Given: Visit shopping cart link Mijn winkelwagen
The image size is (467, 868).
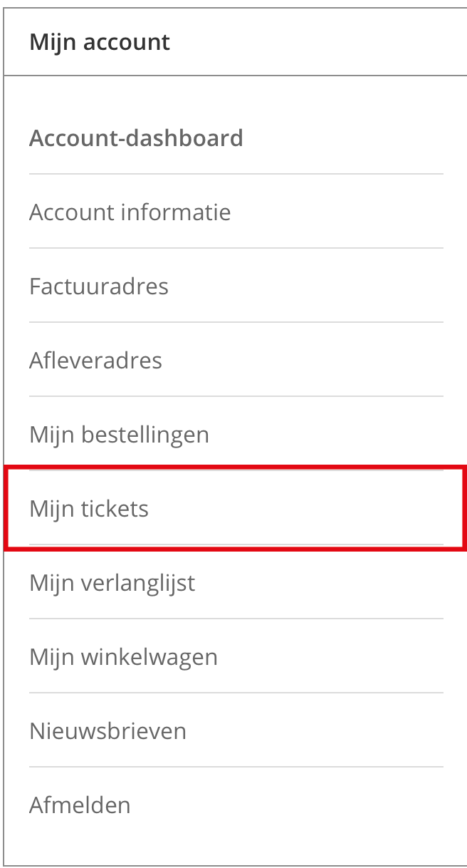Looking at the screenshot, I should click(123, 656).
